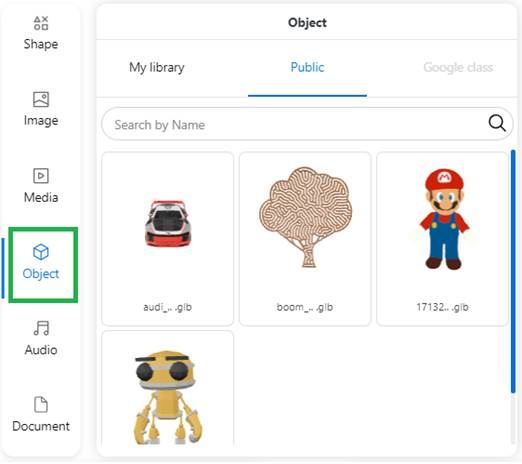
Task: Open the Media sidebar icon
Action: coord(41,176)
